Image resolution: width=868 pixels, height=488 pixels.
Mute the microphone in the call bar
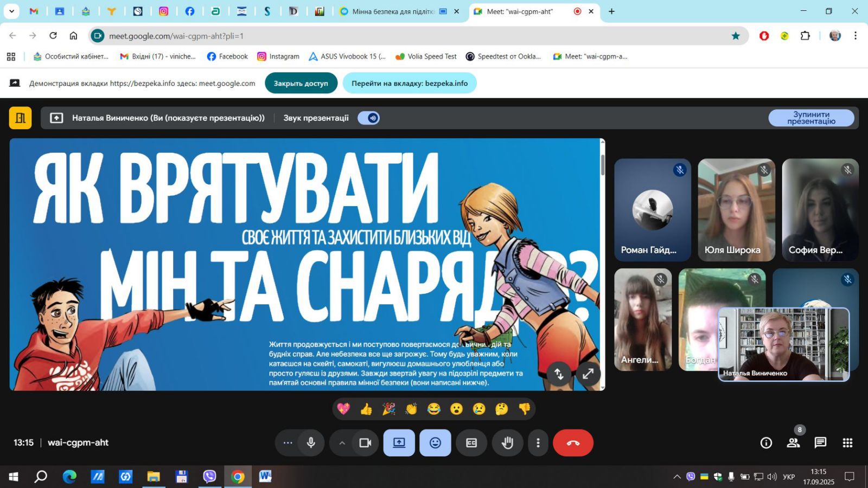click(x=311, y=443)
